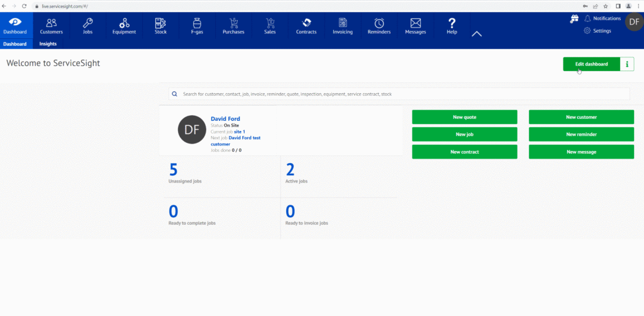Switch to the Insights sub-tab
This screenshot has width=644, height=316.
point(48,44)
